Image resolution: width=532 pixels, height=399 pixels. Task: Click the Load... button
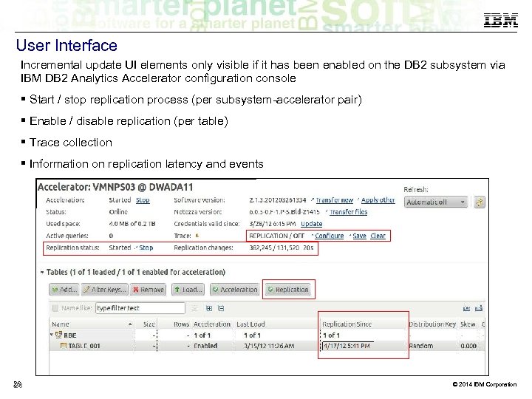pos(188,290)
